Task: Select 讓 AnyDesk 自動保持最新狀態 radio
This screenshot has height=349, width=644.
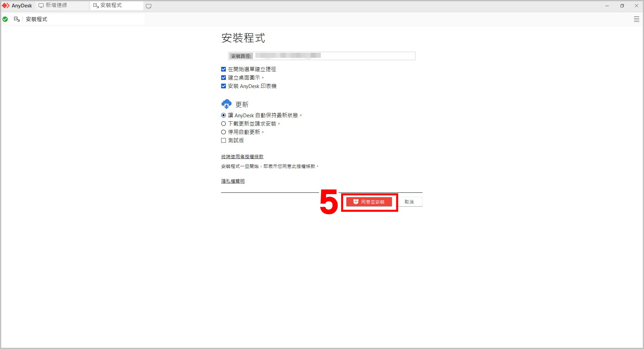Action: 224,115
